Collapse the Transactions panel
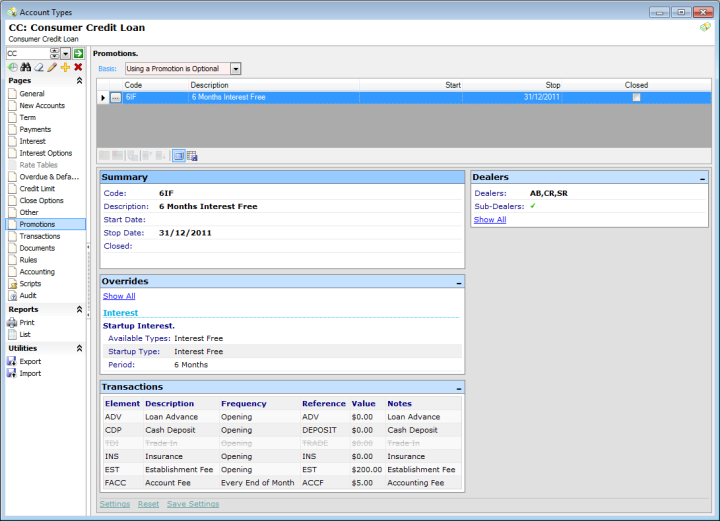Image resolution: width=720 pixels, height=521 pixels. tap(458, 387)
